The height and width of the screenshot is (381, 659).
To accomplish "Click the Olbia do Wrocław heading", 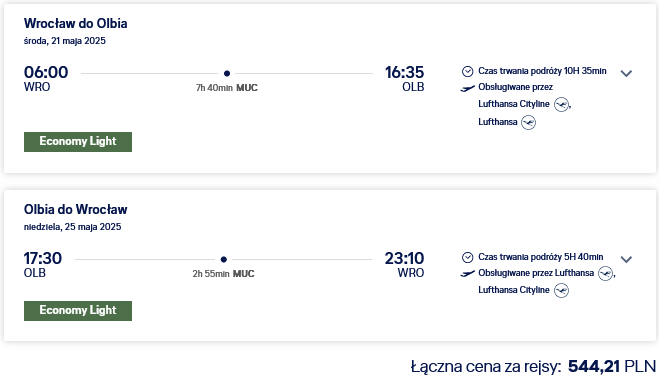I will coord(76,210).
